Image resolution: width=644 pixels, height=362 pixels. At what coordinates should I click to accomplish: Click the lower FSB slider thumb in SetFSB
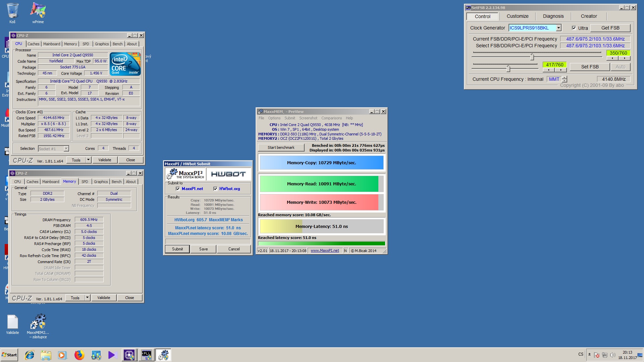[x=508, y=68]
